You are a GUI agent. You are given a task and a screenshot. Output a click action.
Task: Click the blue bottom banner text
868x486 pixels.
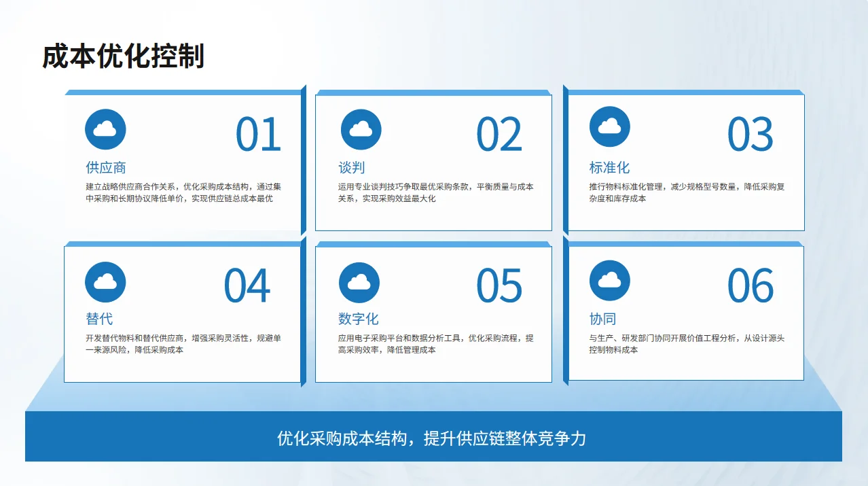(434, 438)
